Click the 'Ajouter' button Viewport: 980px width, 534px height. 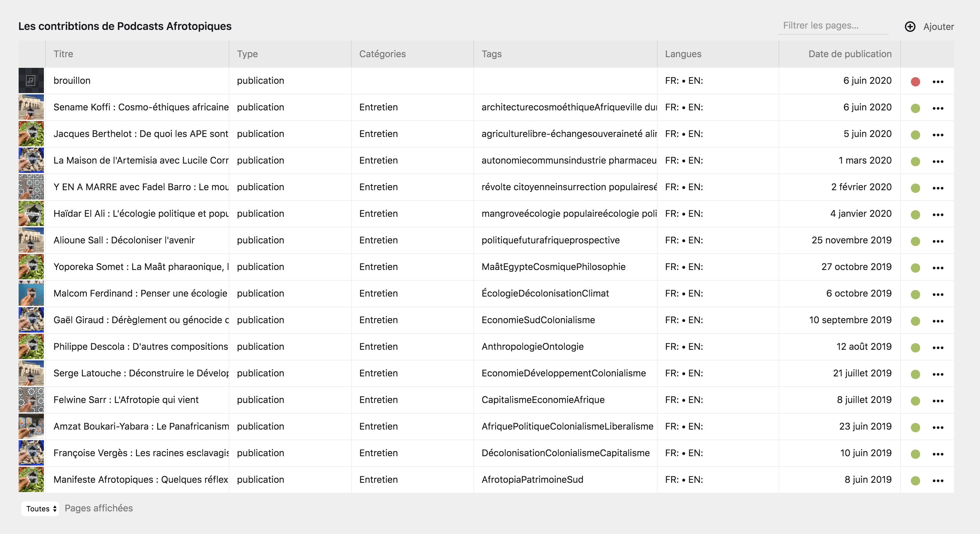click(x=938, y=27)
